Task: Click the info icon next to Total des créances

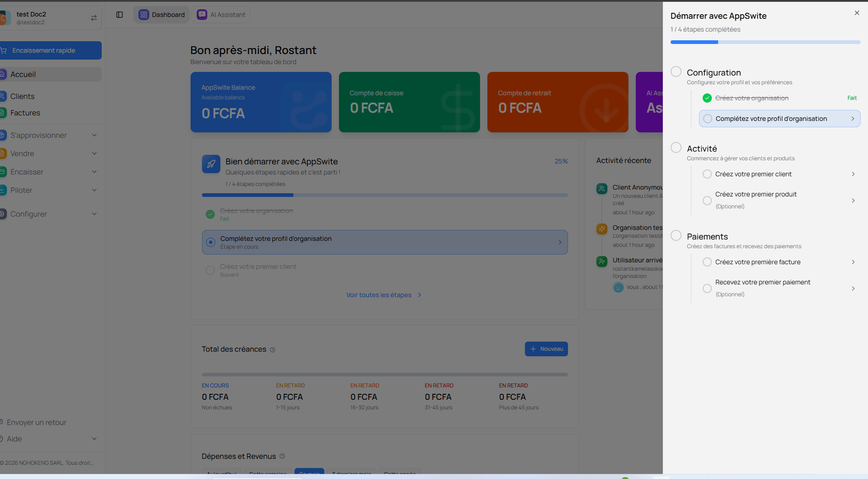Action: pos(273,350)
